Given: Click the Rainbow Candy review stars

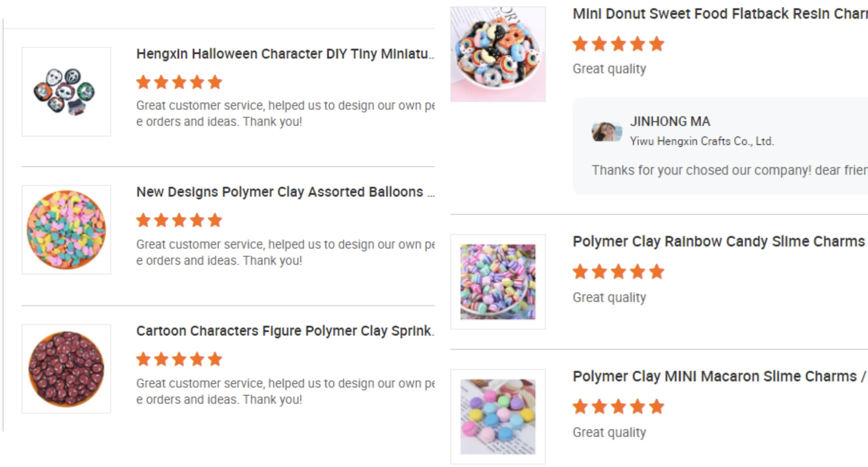Looking at the screenshot, I should click(618, 272).
